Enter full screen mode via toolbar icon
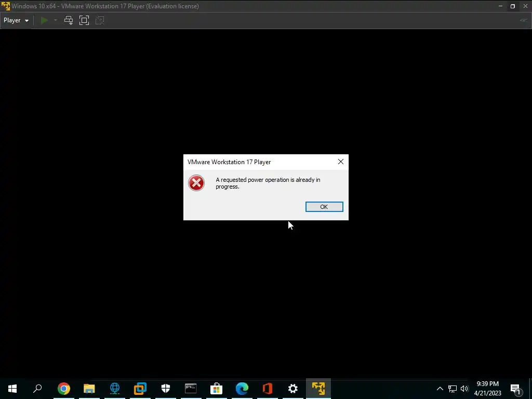The width and height of the screenshot is (532, 399). pyautogui.click(x=84, y=20)
